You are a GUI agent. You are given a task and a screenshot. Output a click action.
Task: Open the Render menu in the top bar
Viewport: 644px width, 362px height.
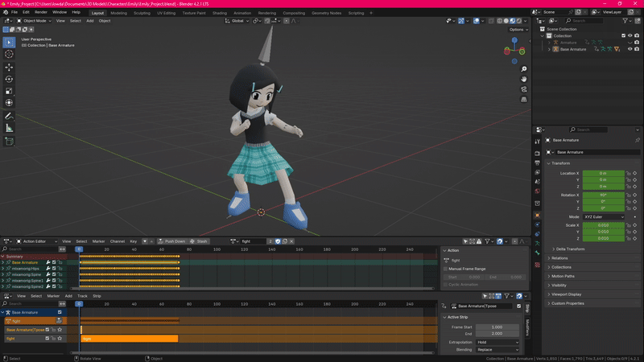click(41, 13)
